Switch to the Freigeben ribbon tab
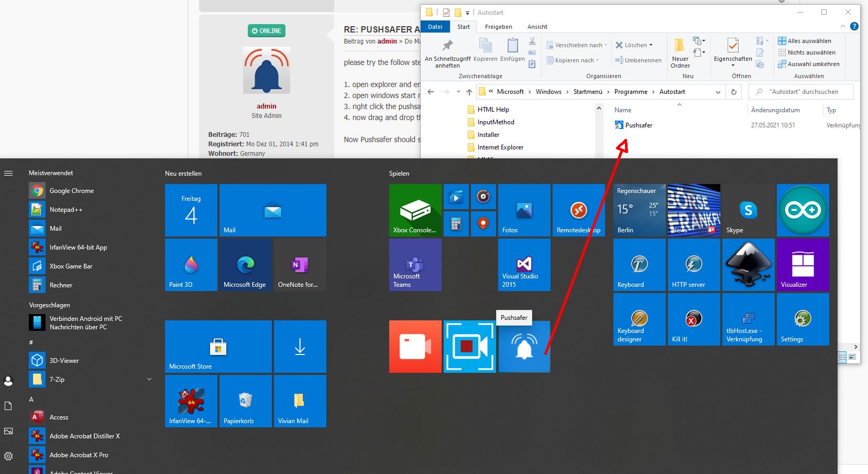 coord(498,27)
